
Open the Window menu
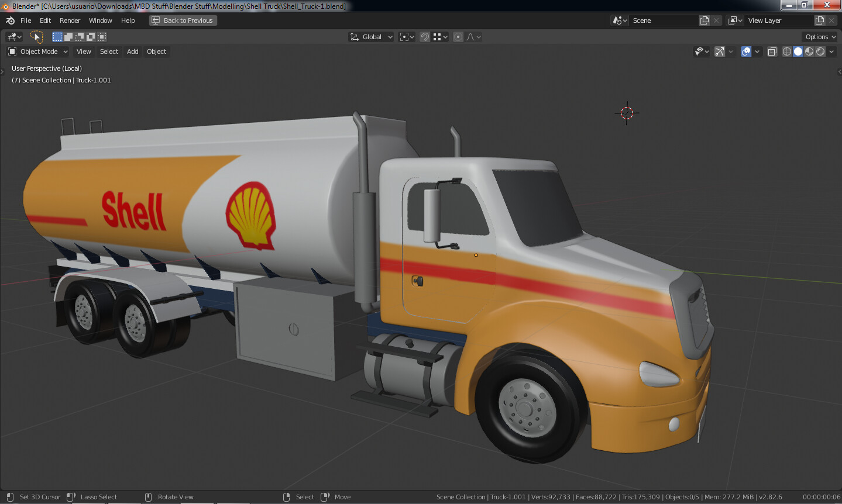[x=100, y=20]
